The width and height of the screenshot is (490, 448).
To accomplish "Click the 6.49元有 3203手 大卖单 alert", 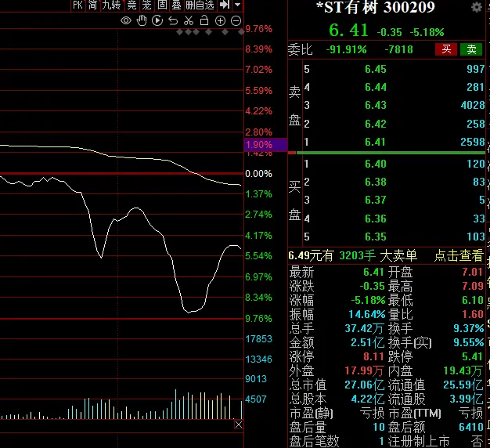I will (352, 256).
